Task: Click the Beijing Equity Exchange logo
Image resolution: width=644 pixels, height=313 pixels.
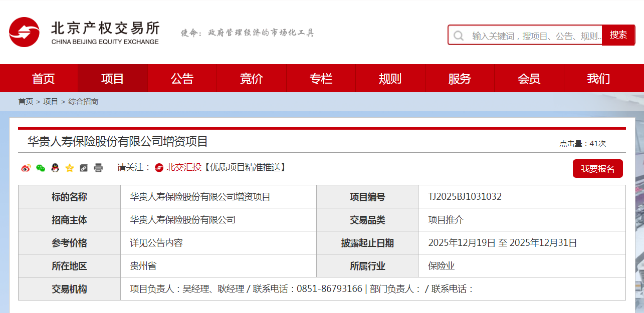Action: pyautogui.click(x=84, y=33)
